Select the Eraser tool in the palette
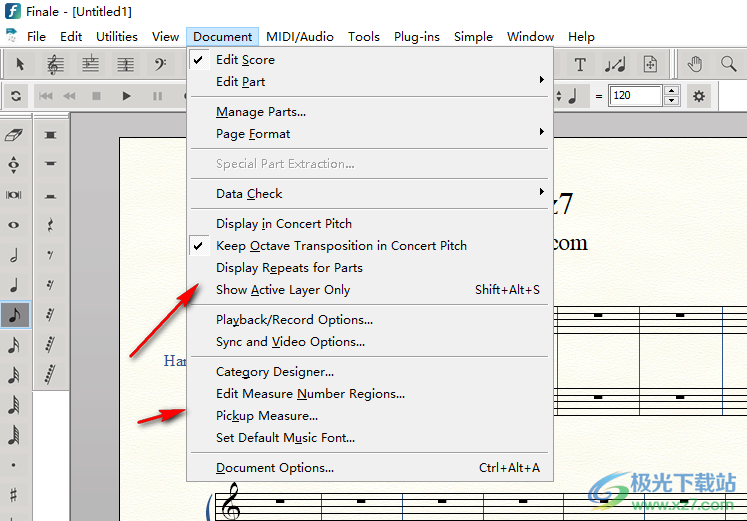Viewport: 747px width, 521px height. (14, 136)
